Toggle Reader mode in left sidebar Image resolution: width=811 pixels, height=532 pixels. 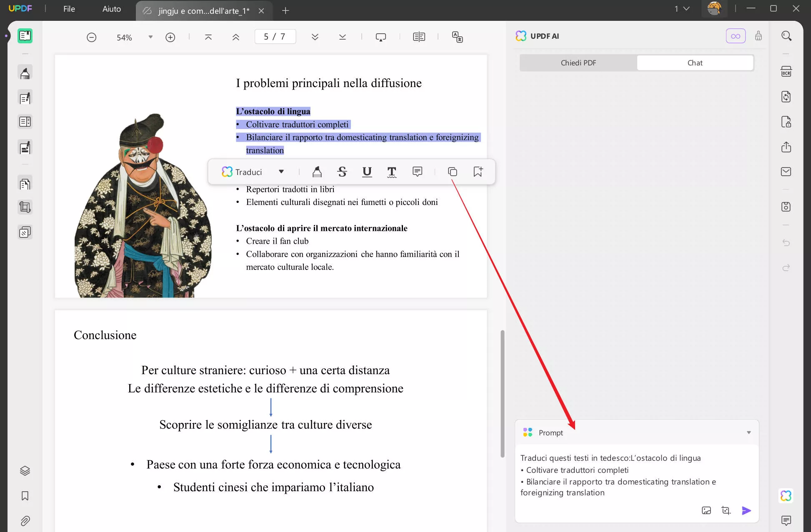point(25,36)
